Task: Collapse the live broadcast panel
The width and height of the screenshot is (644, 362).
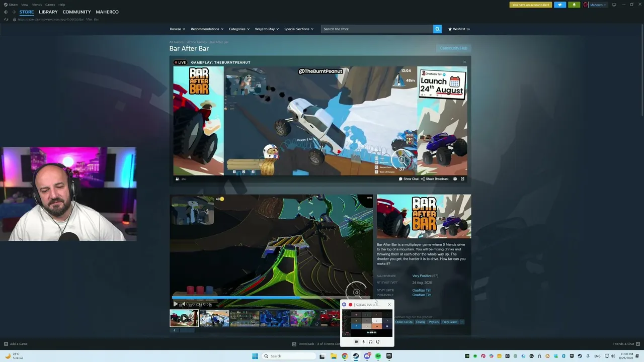Action: click(464, 62)
